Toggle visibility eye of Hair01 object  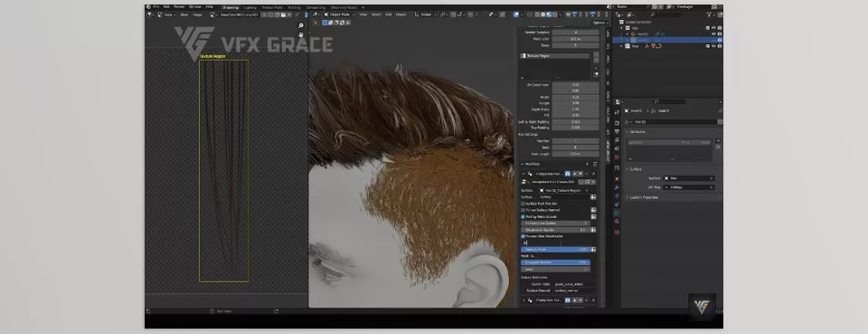coord(713,33)
